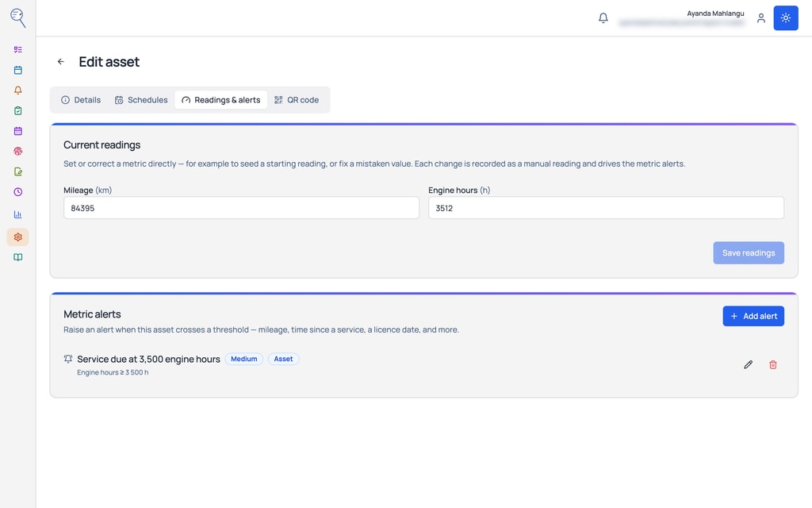Open the purple checklist sidebar icon
This screenshot has width=812, height=508.
pyautogui.click(x=17, y=50)
